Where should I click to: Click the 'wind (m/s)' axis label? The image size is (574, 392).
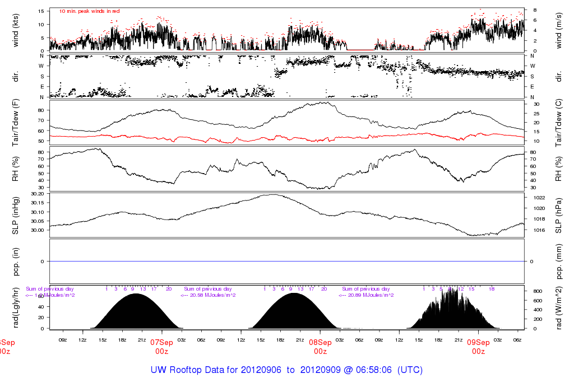pos(559,30)
